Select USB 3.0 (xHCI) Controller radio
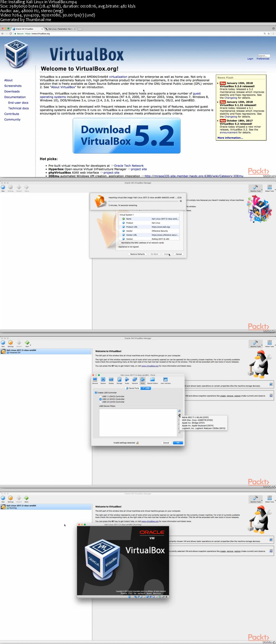 pos(101,402)
